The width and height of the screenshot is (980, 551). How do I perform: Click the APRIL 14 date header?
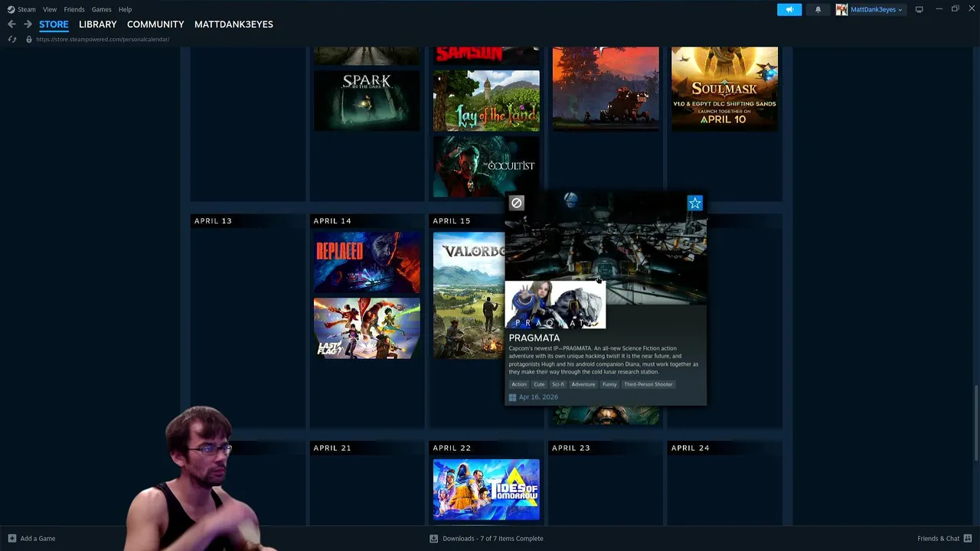click(x=332, y=220)
